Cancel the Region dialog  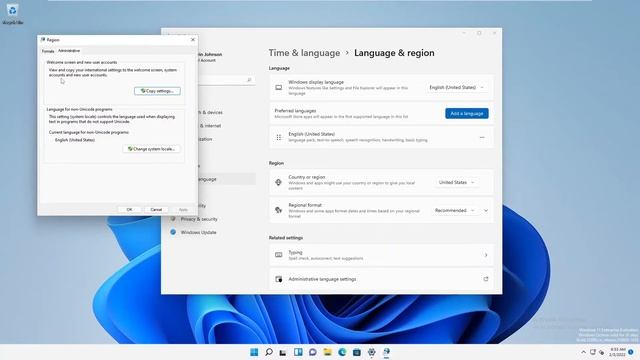(x=156, y=209)
